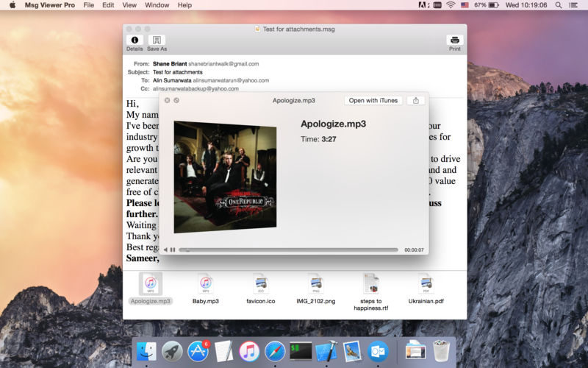This screenshot has width=588, height=368.
Task: Open the Trash in the Dock
Action: (x=441, y=351)
